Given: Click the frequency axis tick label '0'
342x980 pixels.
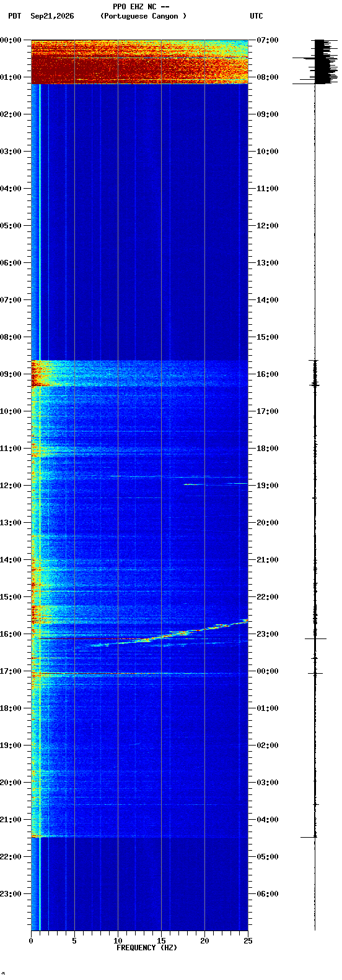Looking at the screenshot, I should [x=31, y=941].
